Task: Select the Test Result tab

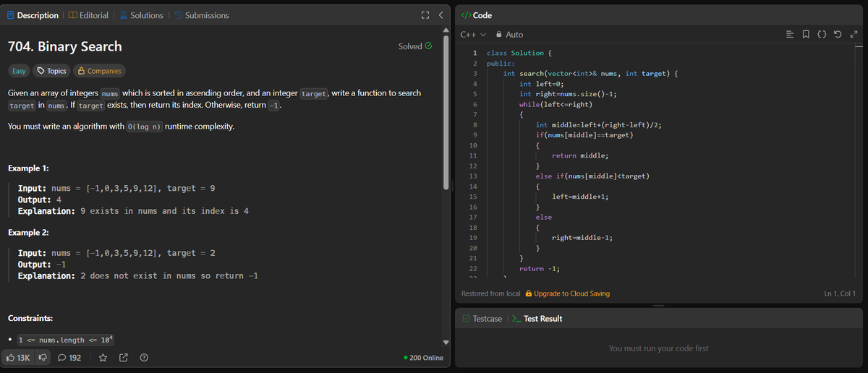Action: (x=537, y=319)
